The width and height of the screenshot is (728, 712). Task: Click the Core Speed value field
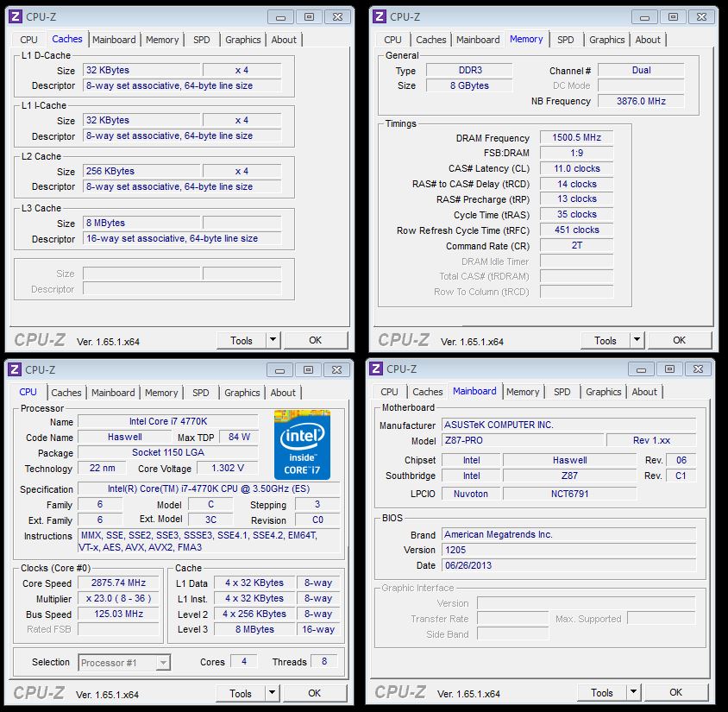[x=120, y=583]
